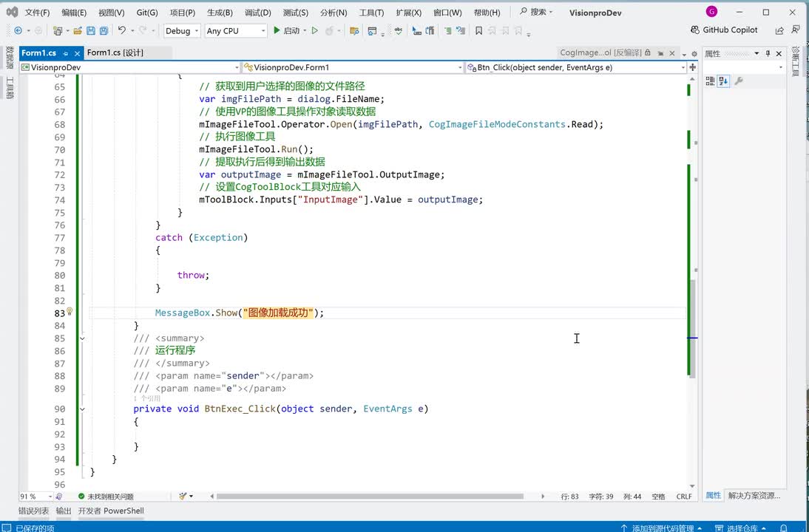Click the Alphabetical sort icon in Properties
Image resolution: width=809 pixels, height=532 pixels.
[723, 81]
